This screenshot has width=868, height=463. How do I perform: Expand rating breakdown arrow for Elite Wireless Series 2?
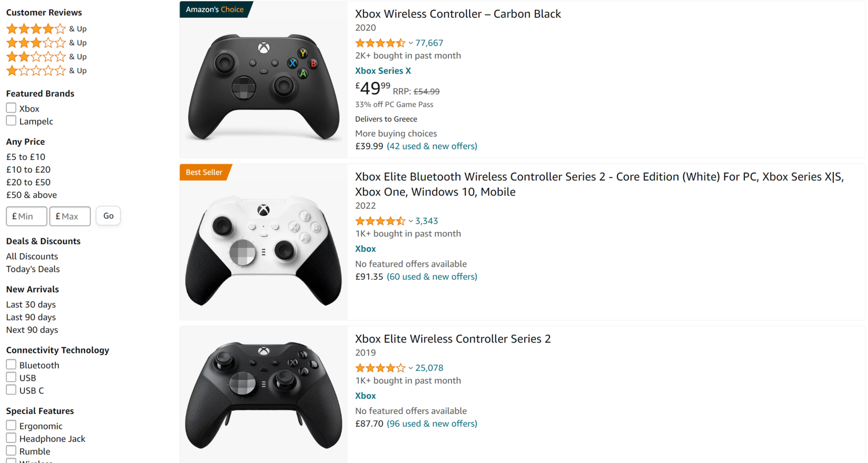pyautogui.click(x=411, y=368)
